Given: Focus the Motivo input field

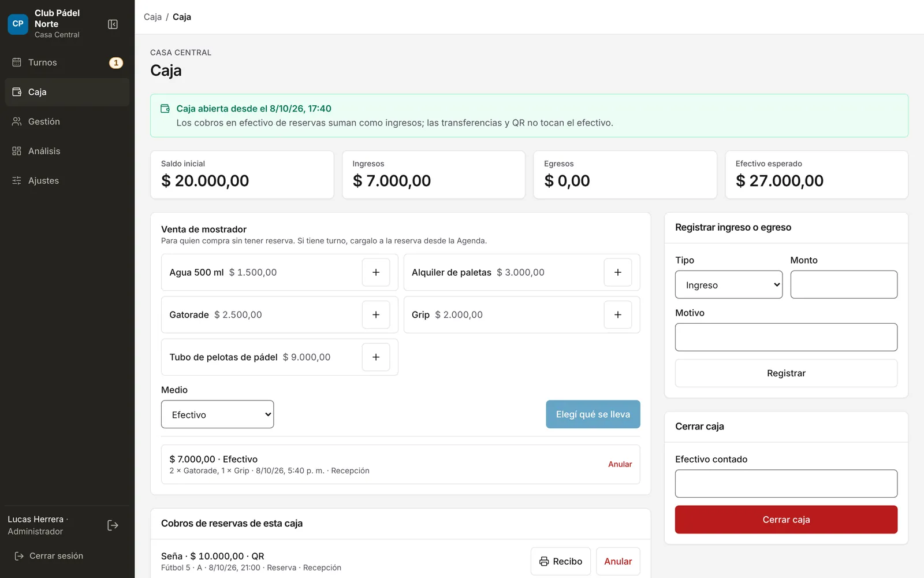Looking at the screenshot, I should coord(786,338).
